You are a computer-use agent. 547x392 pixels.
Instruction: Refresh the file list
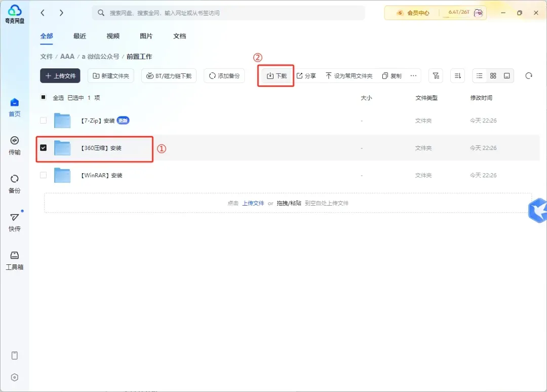click(528, 75)
